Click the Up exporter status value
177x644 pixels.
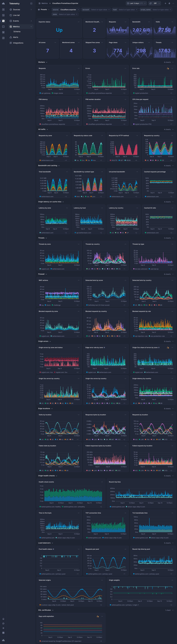(x=59, y=30)
